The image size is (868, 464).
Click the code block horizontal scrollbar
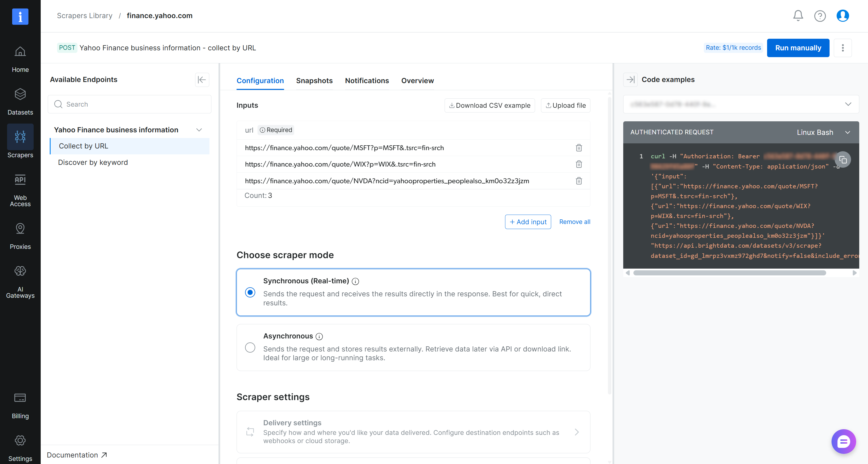tap(730, 273)
